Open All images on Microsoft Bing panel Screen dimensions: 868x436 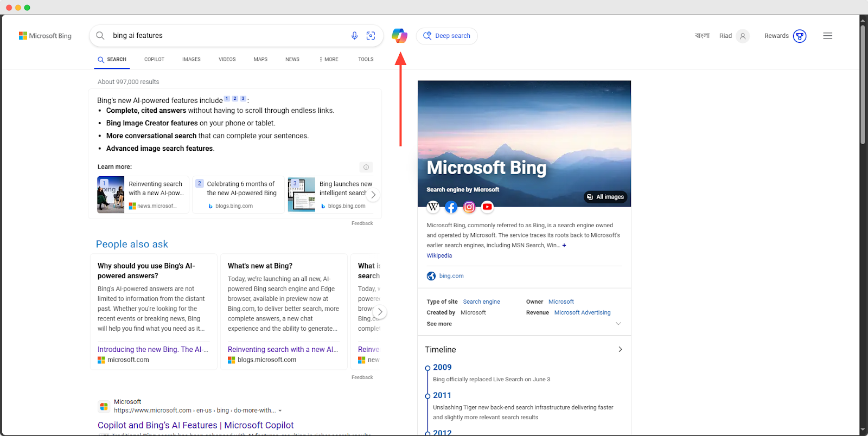tap(605, 197)
